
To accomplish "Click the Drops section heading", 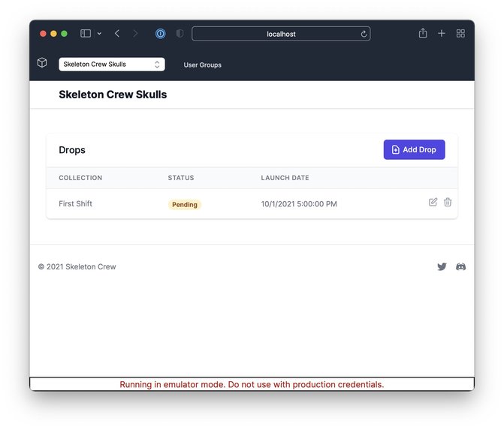I will [x=72, y=150].
